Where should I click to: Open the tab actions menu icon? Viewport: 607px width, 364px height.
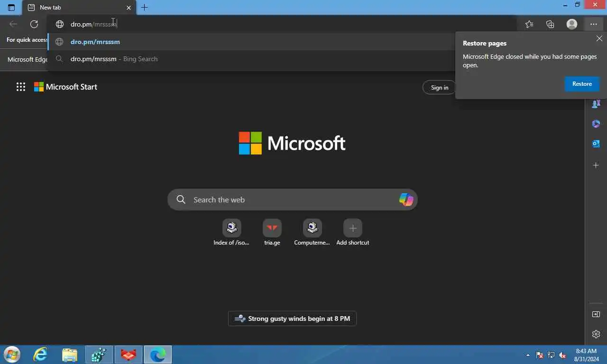[11, 8]
